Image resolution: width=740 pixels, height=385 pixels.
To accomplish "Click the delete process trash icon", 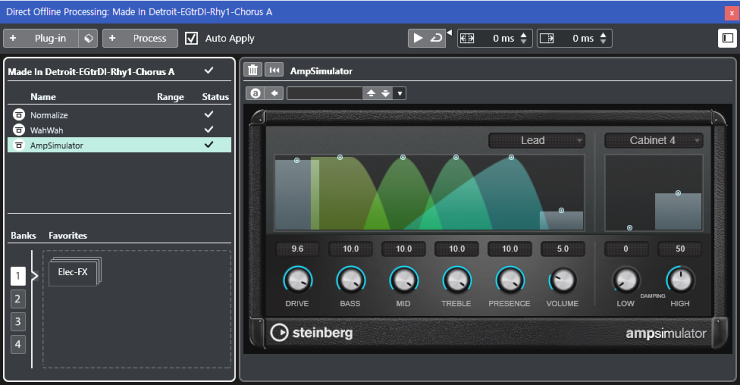I will pos(253,70).
